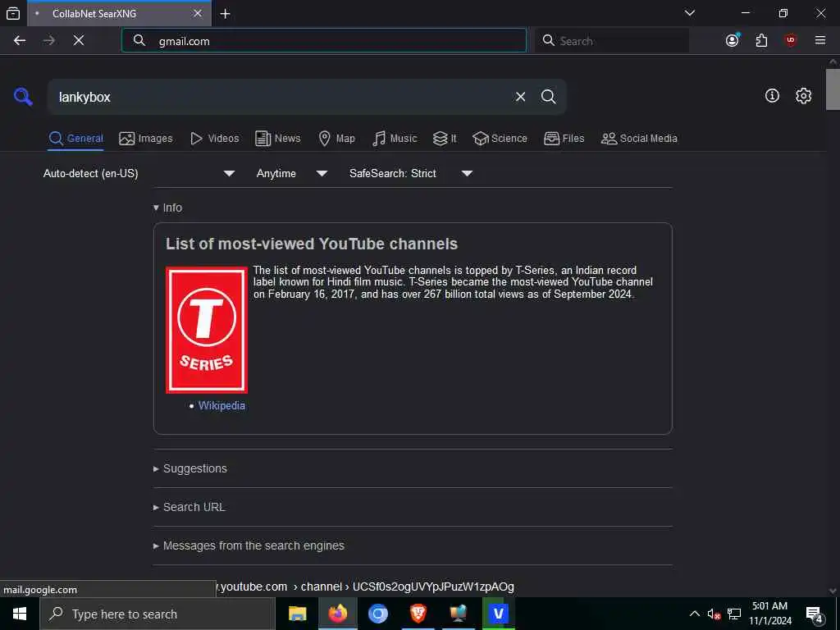
Task: Switch to the Videos search tab
Action: 214,139
